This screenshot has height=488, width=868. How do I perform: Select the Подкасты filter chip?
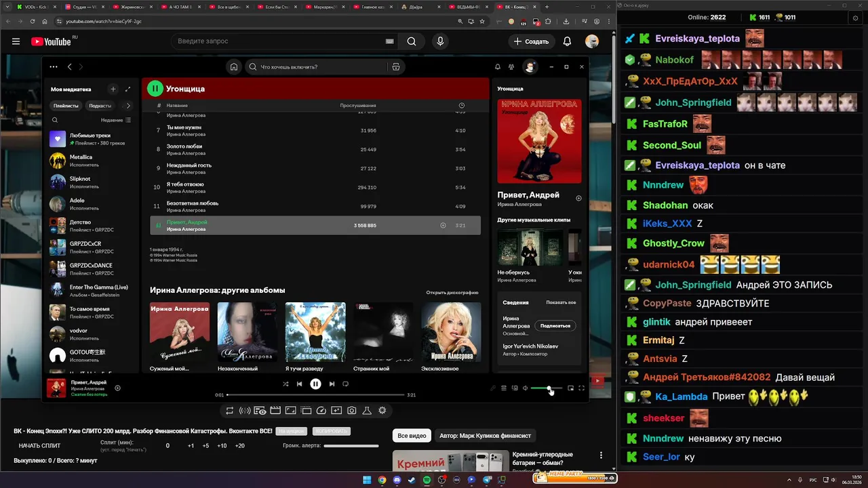coord(100,106)
